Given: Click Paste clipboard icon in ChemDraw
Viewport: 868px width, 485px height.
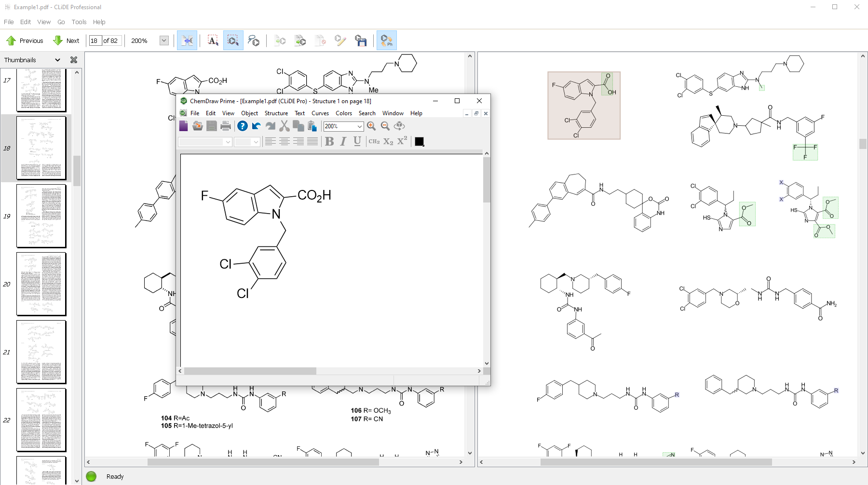Looking at the screenshot, I should tap(312, 126).
